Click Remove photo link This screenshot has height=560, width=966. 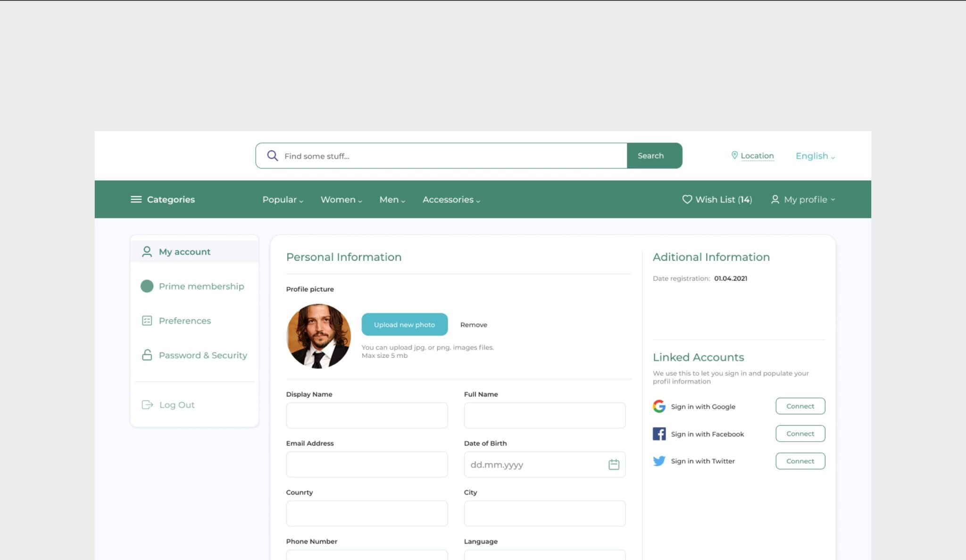pos(474,324)
